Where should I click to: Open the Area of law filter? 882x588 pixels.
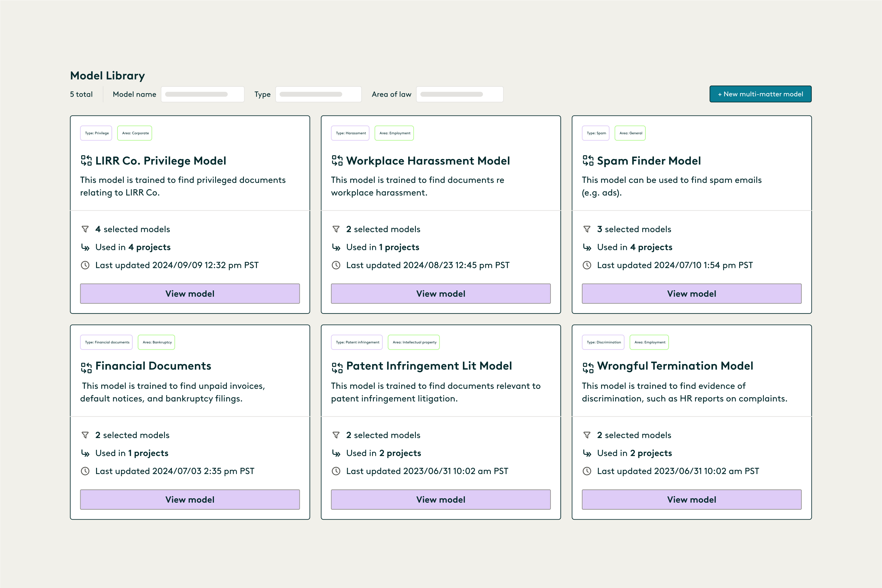click(x=459, y=94)
